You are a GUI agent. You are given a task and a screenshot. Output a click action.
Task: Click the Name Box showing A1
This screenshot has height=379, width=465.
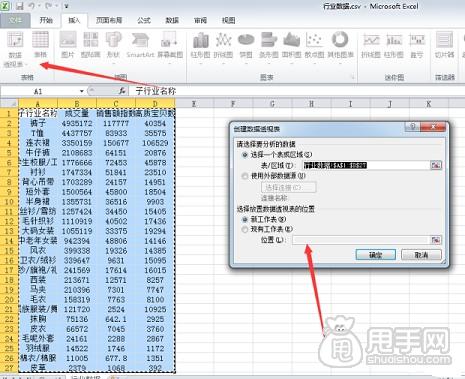39,91
